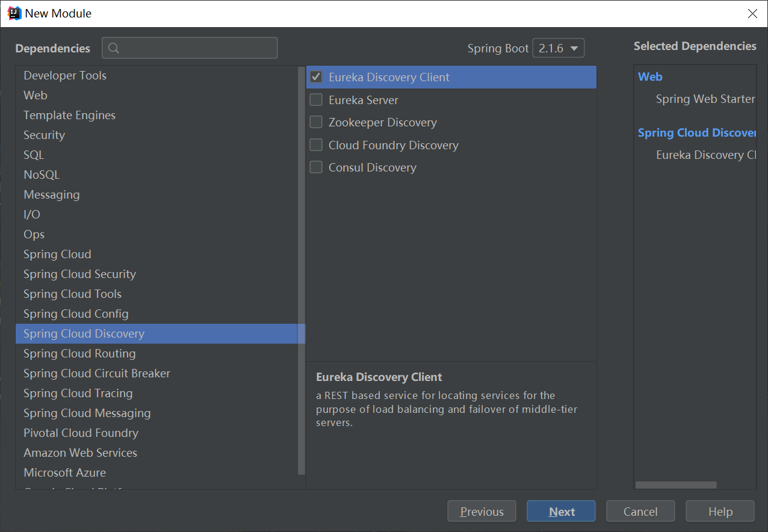Focus the Dependencies search field
Viewport: 768px width, 532px height.
tap(190, 48)
